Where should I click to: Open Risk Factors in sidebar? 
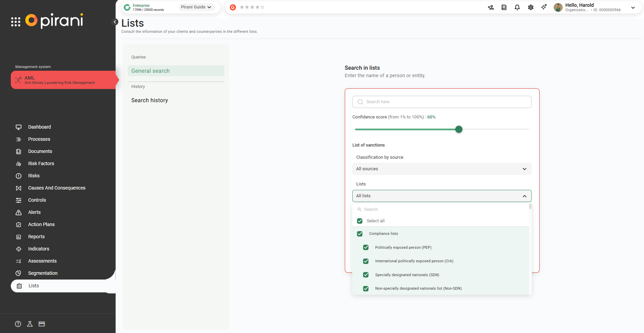41,163
